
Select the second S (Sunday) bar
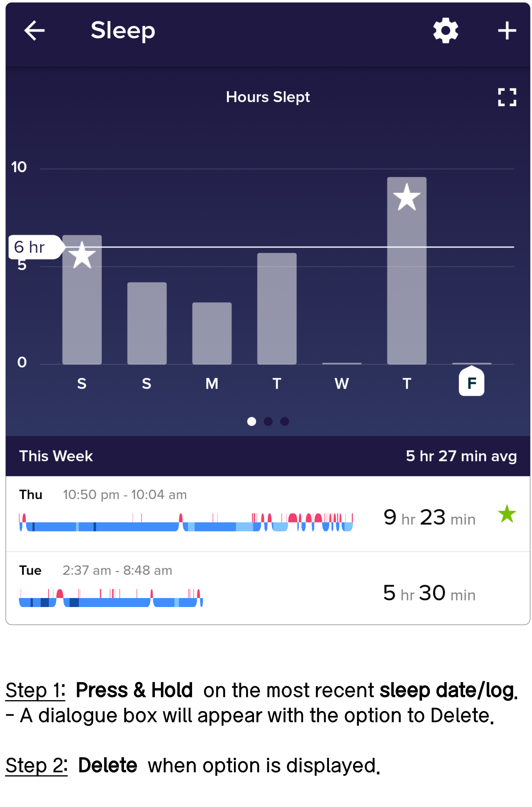(147, 323)
